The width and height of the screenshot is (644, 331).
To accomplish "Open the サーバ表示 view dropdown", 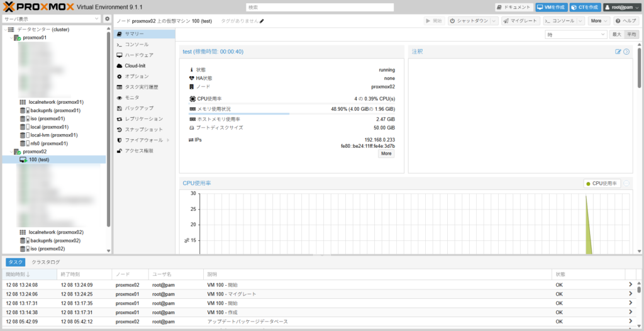I will click(50, 19).
